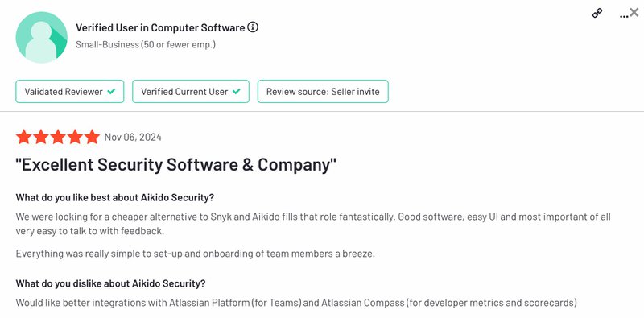
Task: Click the paragraph about cheaper alternative to Snyk
Action: [313, 224]
